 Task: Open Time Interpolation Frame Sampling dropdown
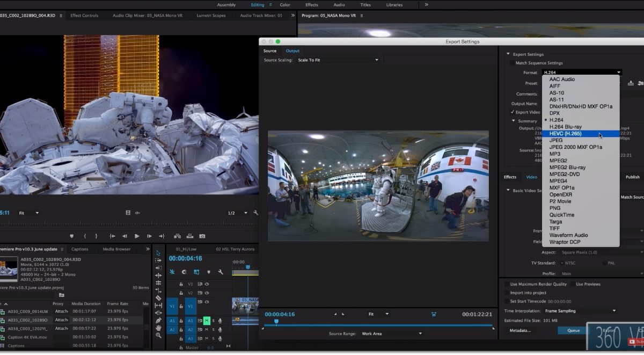580,310
